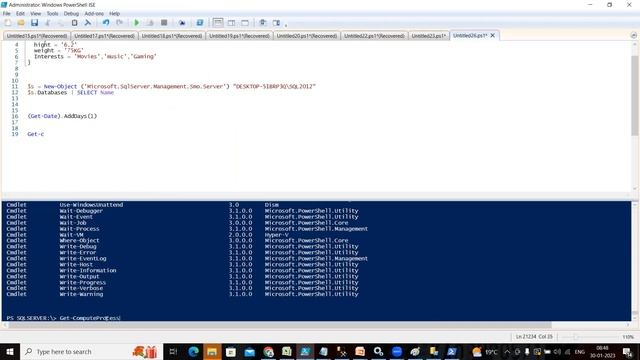Open the Help menu
The height and width of the screenshot is (360, 640).
point(115,13)
